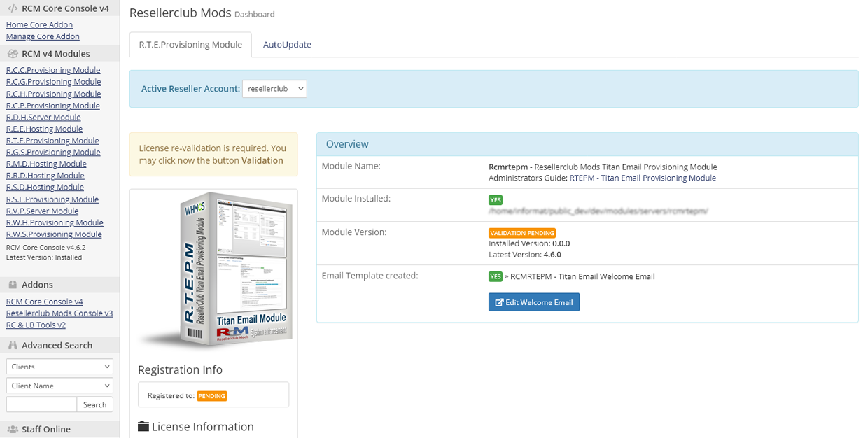Open the Clients search type dropdown
The width and height of the screenshot is (868, 438).
[59, 367]
